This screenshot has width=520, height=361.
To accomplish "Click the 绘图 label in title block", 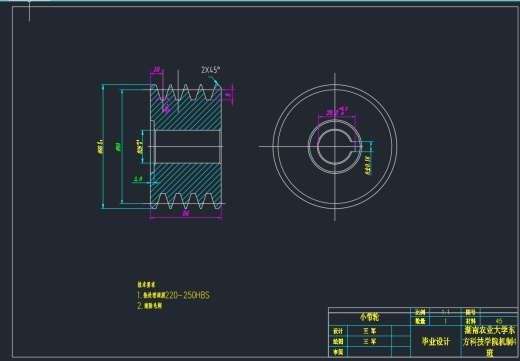I will coord(338,342).
